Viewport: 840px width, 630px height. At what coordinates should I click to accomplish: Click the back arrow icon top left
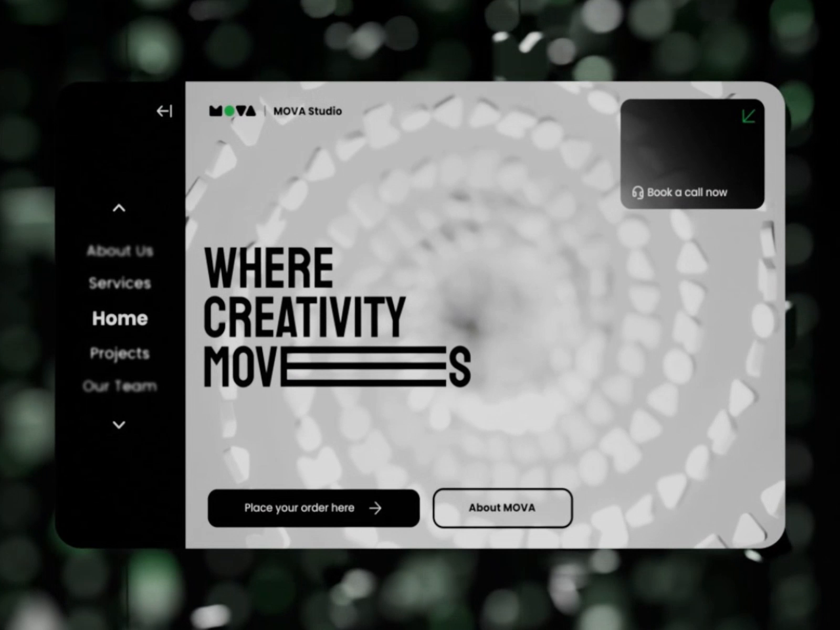[x=164, y=111]
